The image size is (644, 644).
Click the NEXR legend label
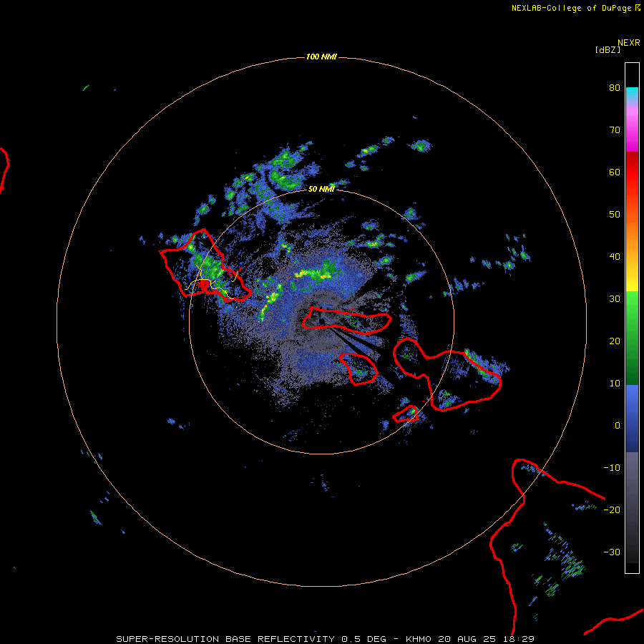tap(628, 43)
